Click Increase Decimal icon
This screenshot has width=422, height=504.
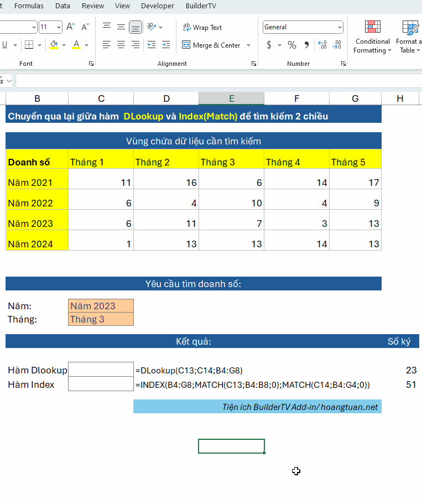point(322,45)
